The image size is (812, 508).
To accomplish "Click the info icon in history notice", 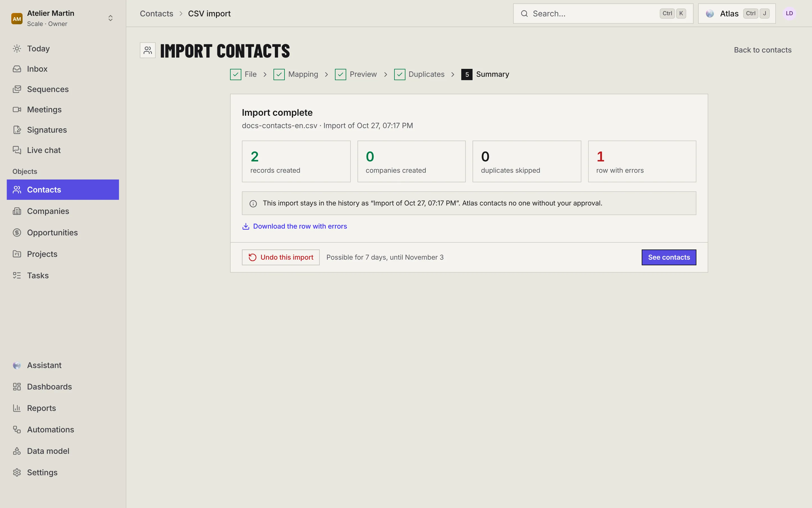I will coord(253,203).
